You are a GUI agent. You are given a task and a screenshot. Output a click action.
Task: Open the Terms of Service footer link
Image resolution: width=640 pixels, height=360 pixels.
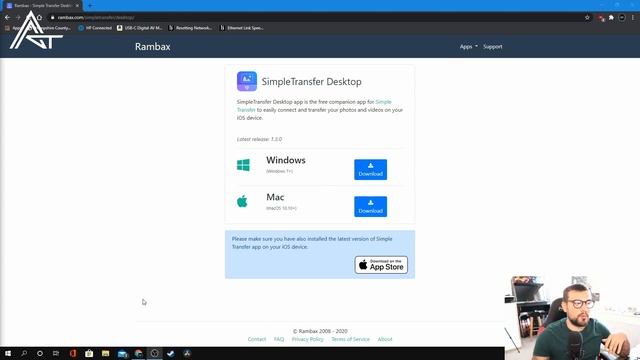[350, 339]
